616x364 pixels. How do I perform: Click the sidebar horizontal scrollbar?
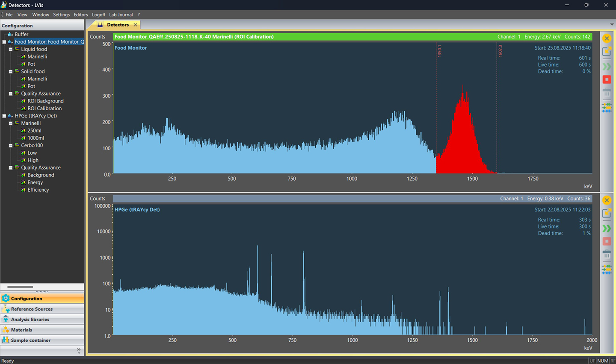pos(20,287)
